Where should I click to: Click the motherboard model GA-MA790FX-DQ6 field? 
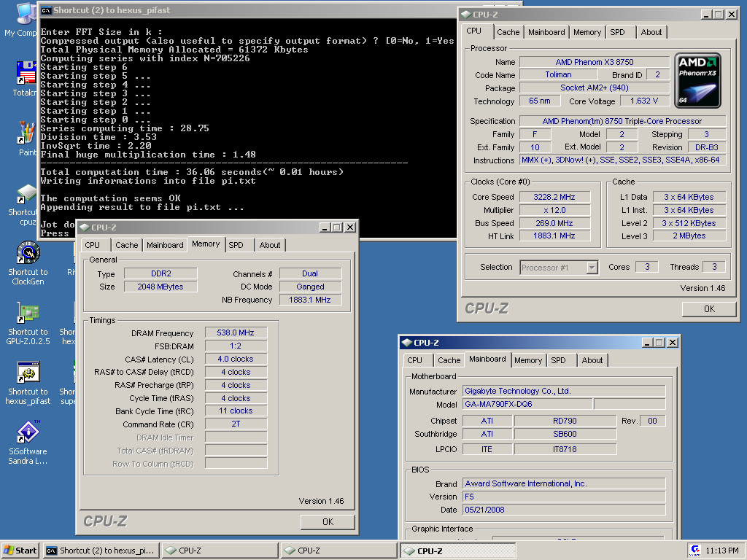pyautogui.click(x=528, y=404)
